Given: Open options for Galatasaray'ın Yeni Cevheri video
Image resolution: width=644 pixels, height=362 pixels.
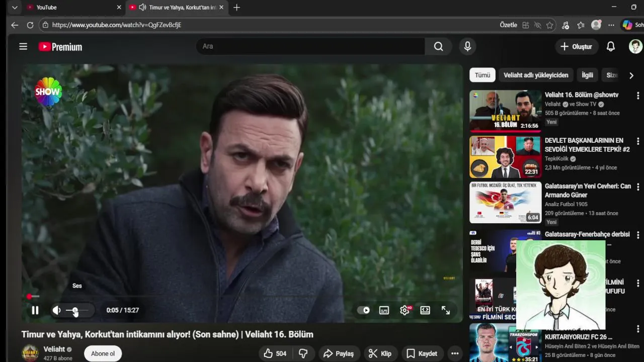Looking at the screenshot, I should [x=638, y=187].
